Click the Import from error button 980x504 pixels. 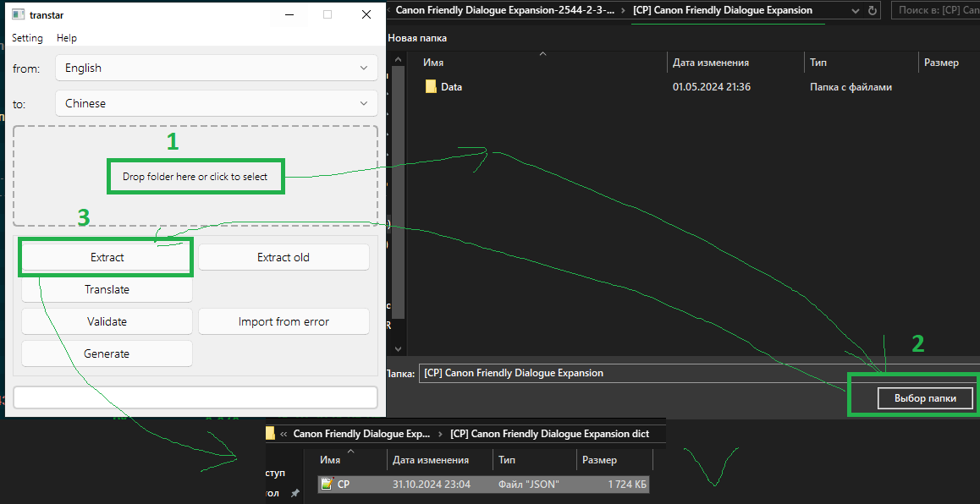point(284,321)
